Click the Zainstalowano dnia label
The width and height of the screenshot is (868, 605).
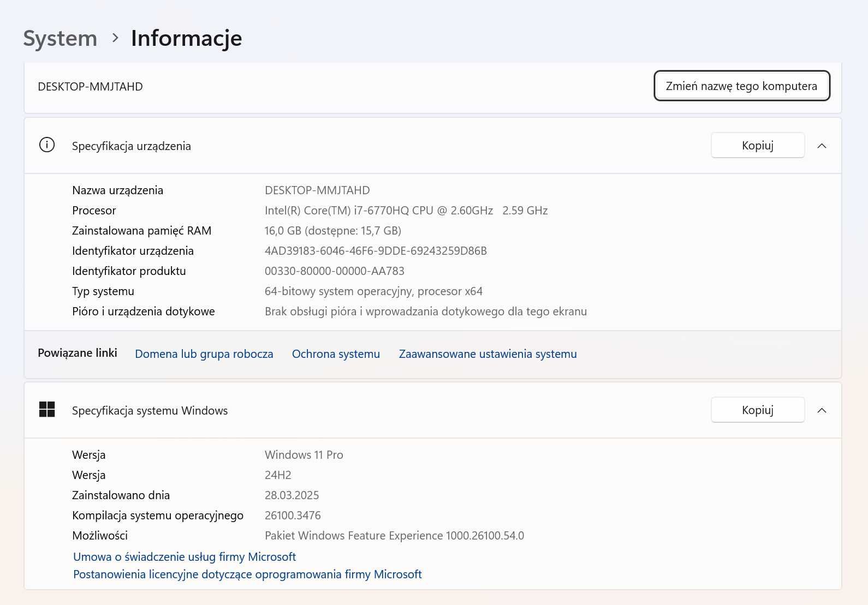tap(121, 495)
